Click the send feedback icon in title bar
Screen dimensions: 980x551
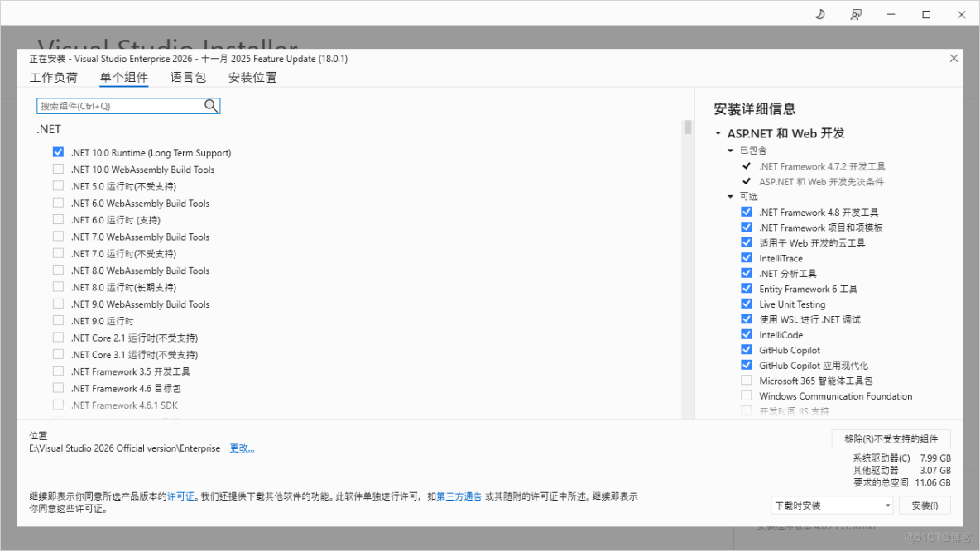coord(856,14)
